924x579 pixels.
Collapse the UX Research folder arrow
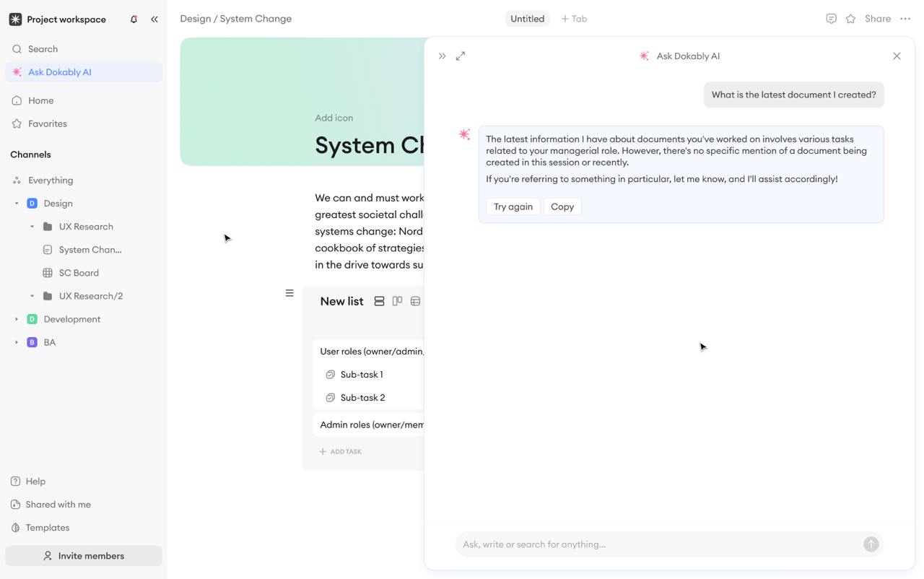[32, 227]
